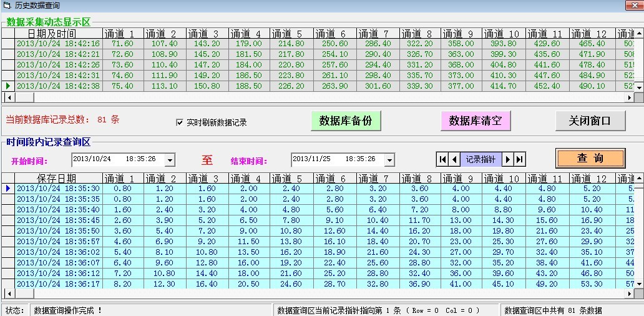Viewport: 644px width, 316px height.
Task: Jump to first record with navigator button
Action: point(442,159)
